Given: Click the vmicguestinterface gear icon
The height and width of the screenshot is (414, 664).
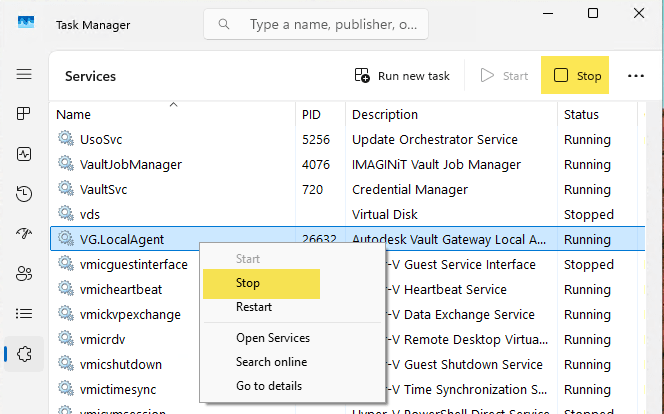Looking at the screenshot, I should pos(66,263).
